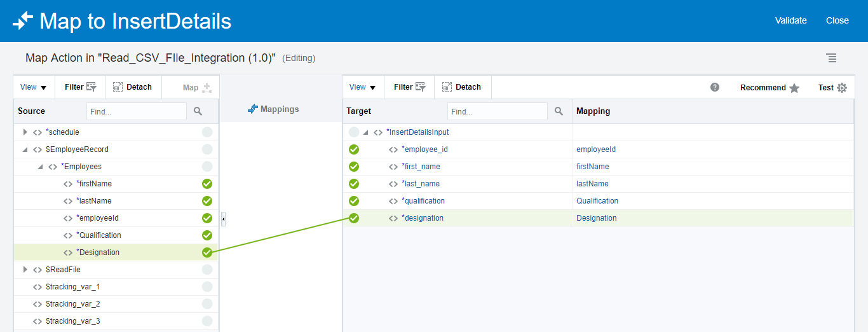Screen dimensions: 868x332
Task: Click the Target panel Filter icon
Action: (x=421, y=87)
